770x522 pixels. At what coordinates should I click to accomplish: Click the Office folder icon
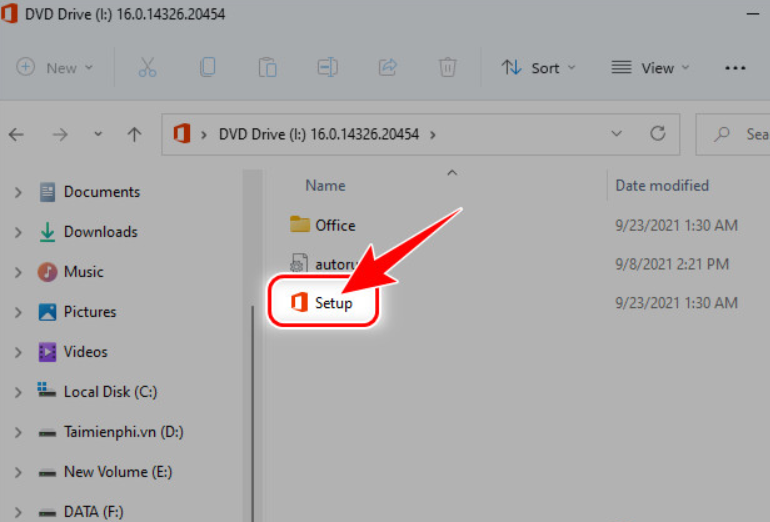pos(300,224)
